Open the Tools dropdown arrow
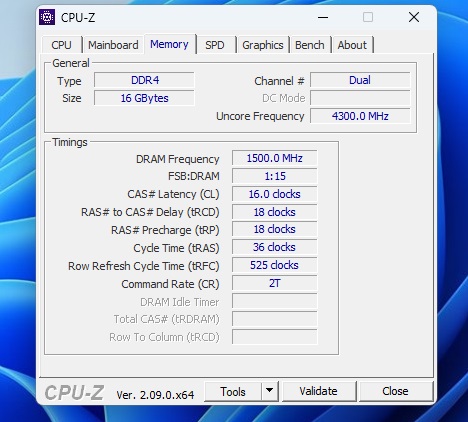This screenshot has height=422, width=468. pos(270,391)
